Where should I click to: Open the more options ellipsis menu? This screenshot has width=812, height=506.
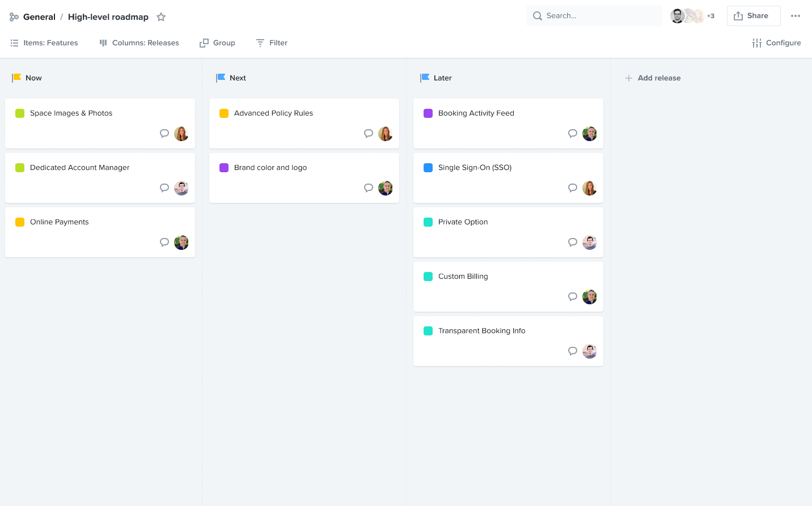point(796,16)
